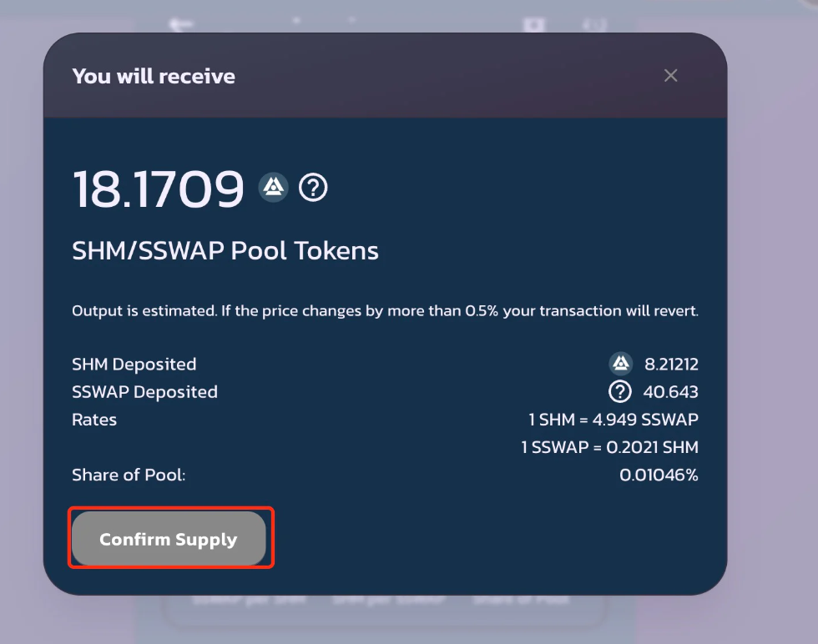Image resolution: width=818 pixels, height=644 pixels.
Task: Select the 8.21212 SHM deposited value
Action: pyautogui.click(x=671, y=365)
